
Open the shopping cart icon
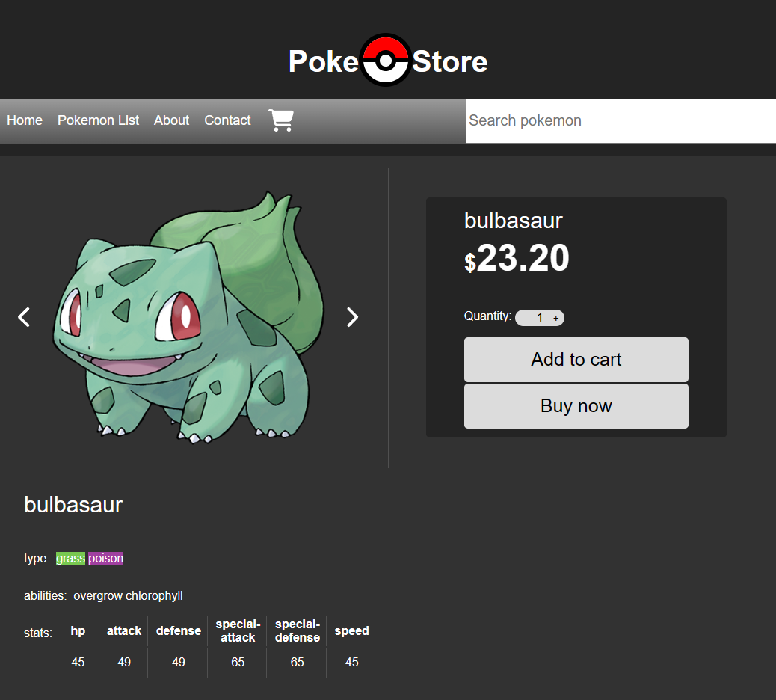coord(280,120)
